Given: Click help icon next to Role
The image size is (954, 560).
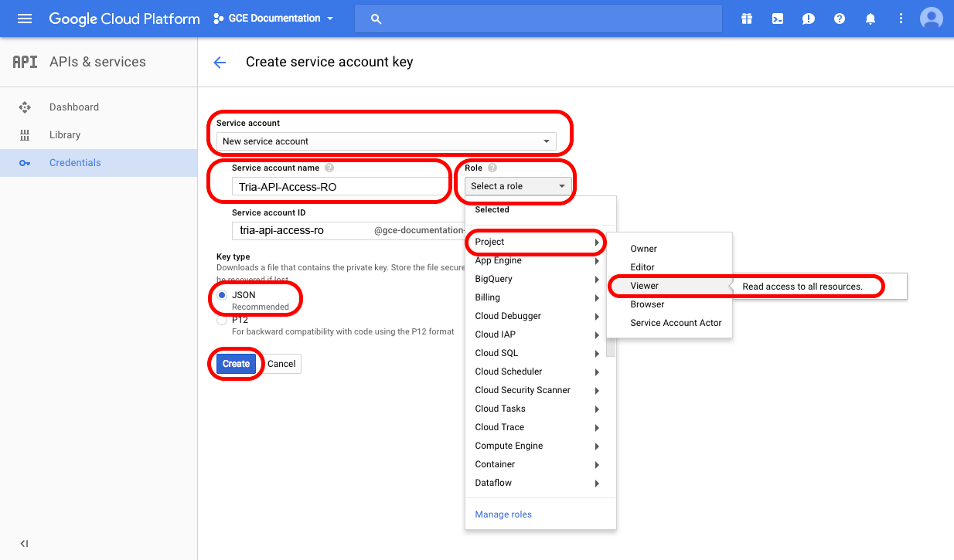Looking at the screenshot, I should (x=492, y=168).
